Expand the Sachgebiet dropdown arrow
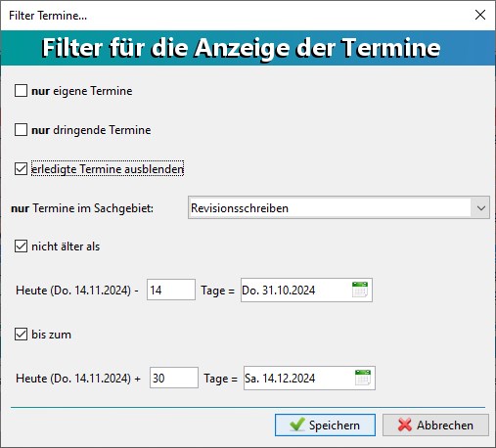Viewport: 496px width, 448px height. (x=480, y=207)
